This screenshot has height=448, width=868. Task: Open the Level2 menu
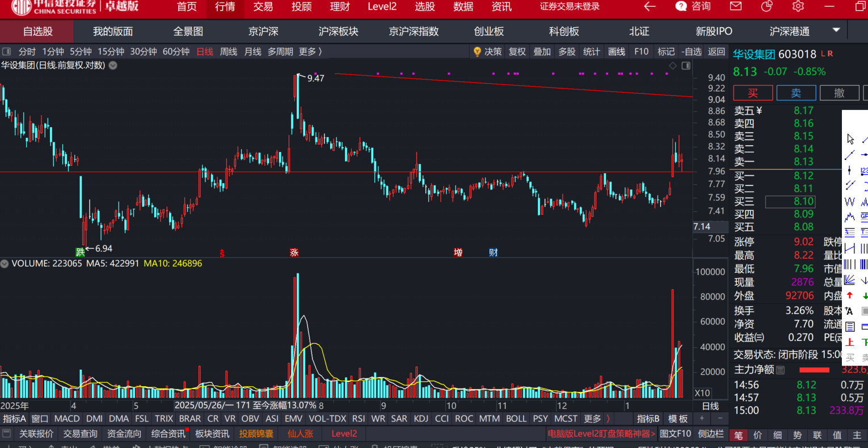[x=382, y=7]
